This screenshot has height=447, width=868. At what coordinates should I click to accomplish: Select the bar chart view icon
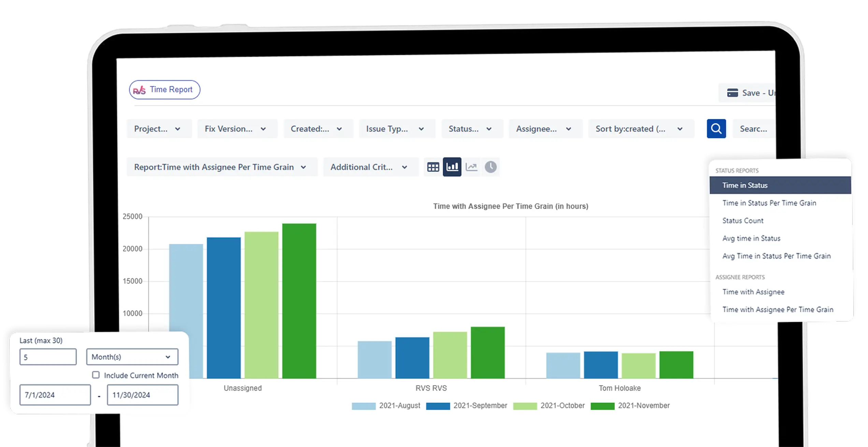(452, 167)
